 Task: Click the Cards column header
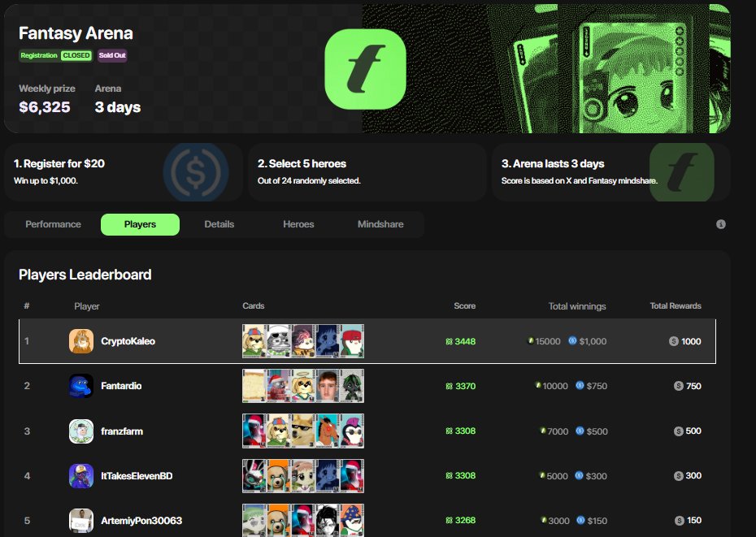(x=253, y=305)
